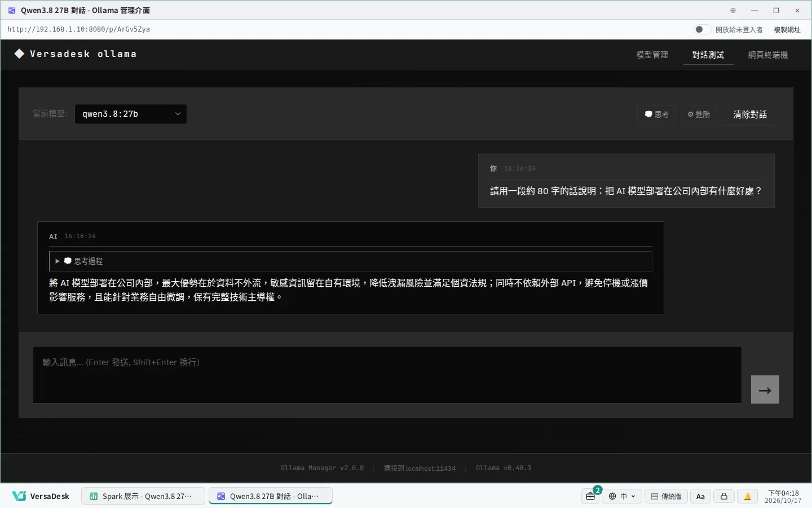Toggle 開放給未登入者 switch
The width and height of the screenshot is (812, 508).
703,29
